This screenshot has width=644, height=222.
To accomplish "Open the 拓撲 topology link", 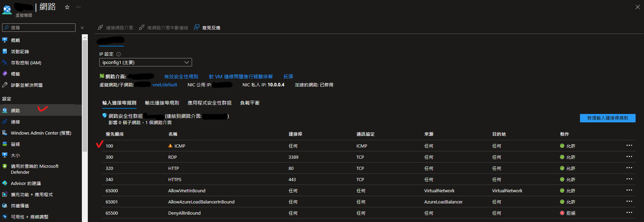I will coord(288,77).
